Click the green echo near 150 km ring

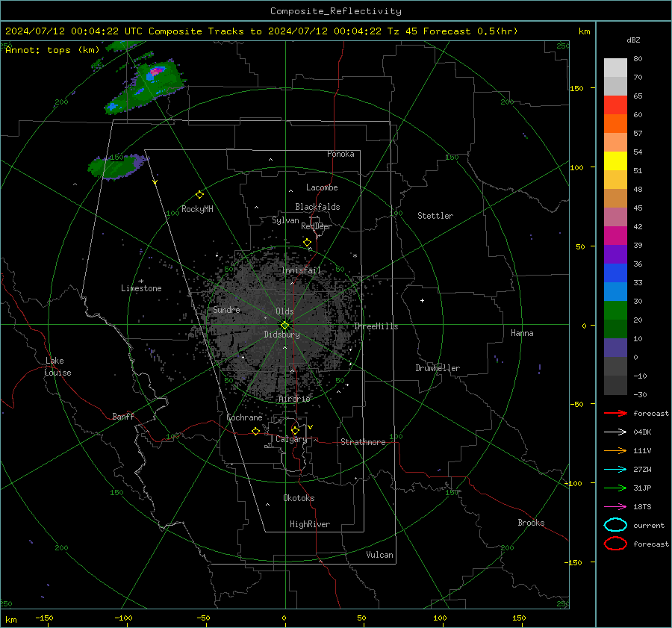click(x=118, y=166)
